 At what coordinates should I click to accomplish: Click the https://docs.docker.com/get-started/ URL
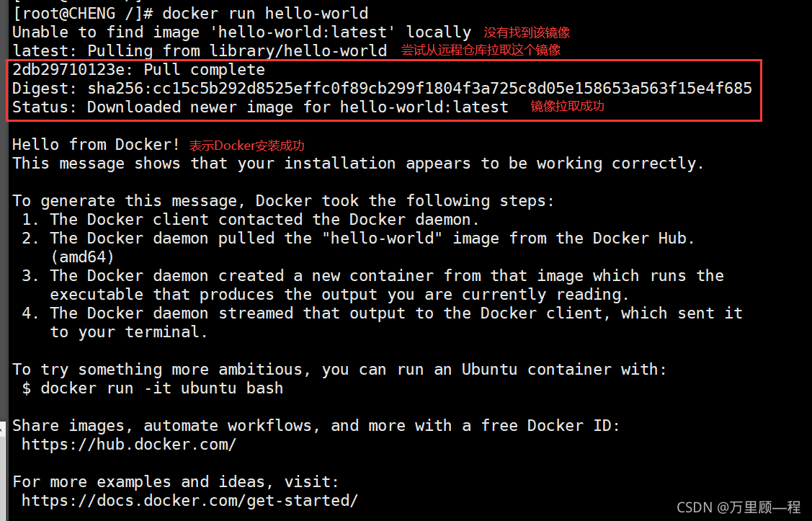click(x=189, y=500)
